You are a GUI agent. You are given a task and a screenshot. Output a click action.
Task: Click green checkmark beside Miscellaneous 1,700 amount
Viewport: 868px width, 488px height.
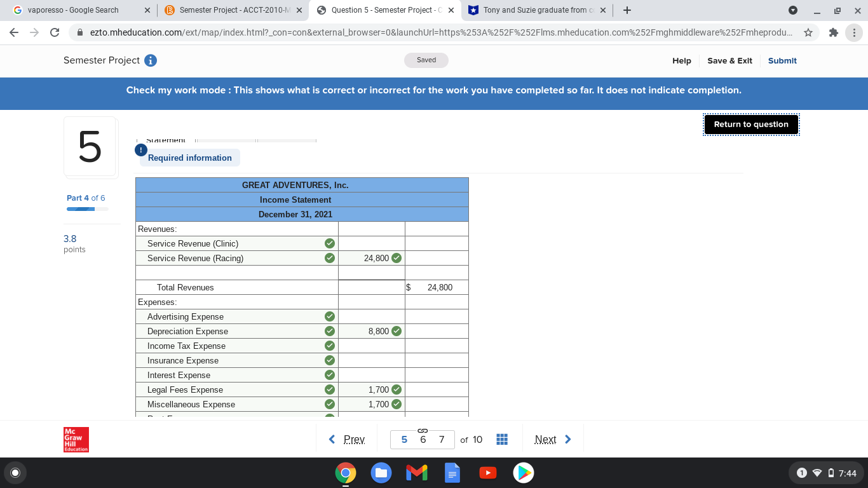coord(397,404)
